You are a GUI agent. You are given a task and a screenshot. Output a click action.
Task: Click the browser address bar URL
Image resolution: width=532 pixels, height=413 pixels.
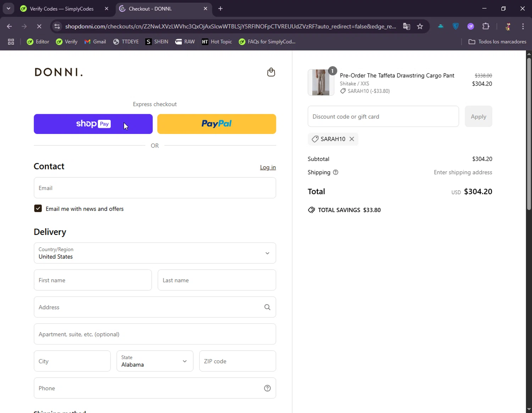[231, 26]
